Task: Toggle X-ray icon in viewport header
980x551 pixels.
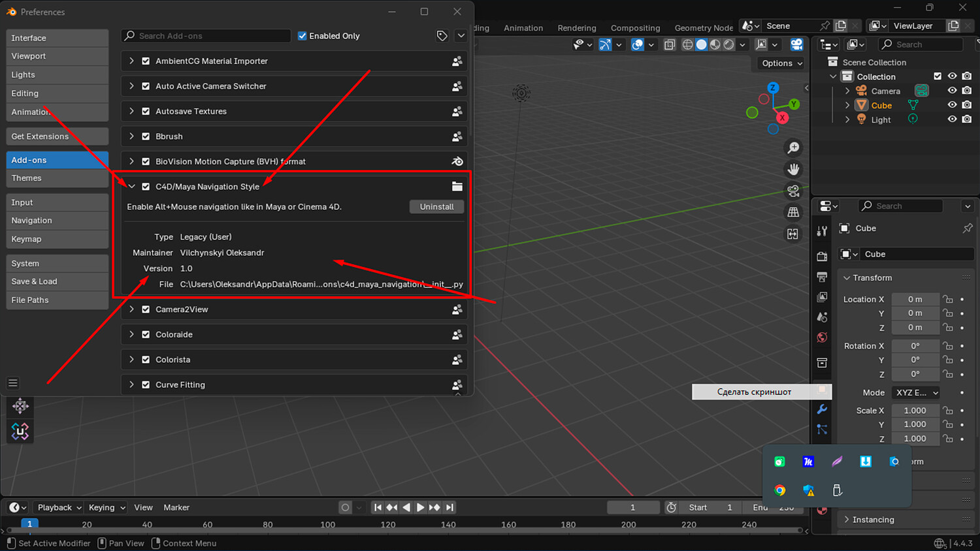Action: click(670, 44)
